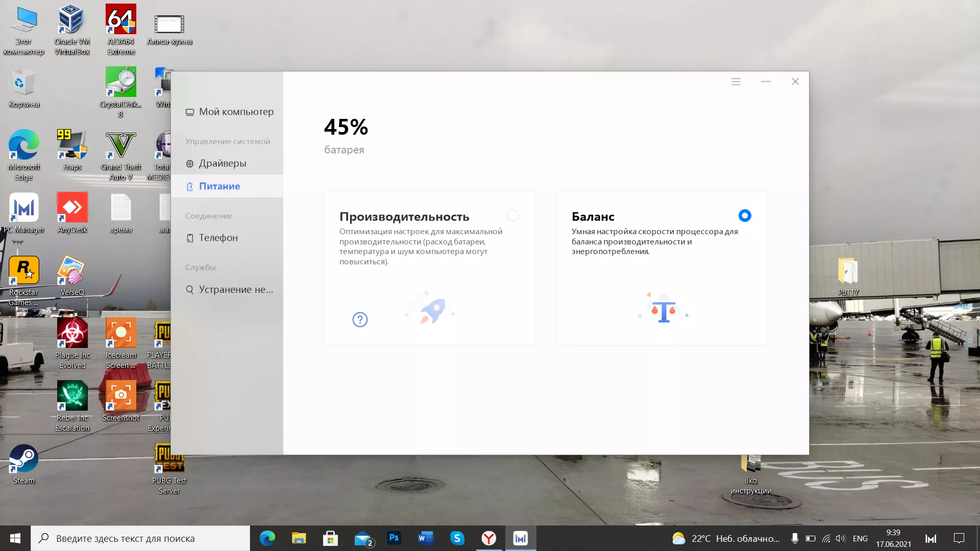Open Yandex Browser from taskbar
The height and width of the screenshot is (551, 980).
click(488, 538)
